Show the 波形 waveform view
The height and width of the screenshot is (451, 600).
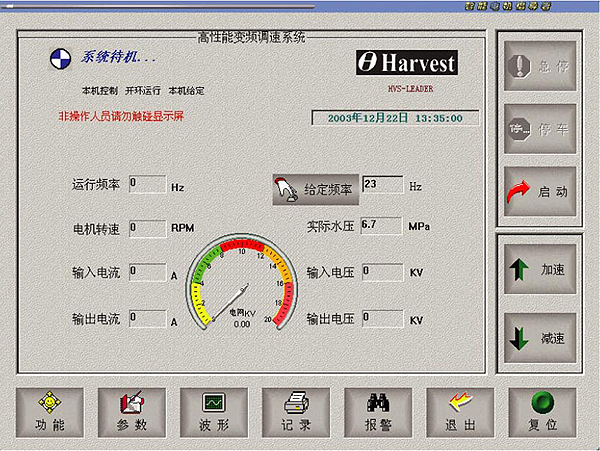click(x=214, y=412)
